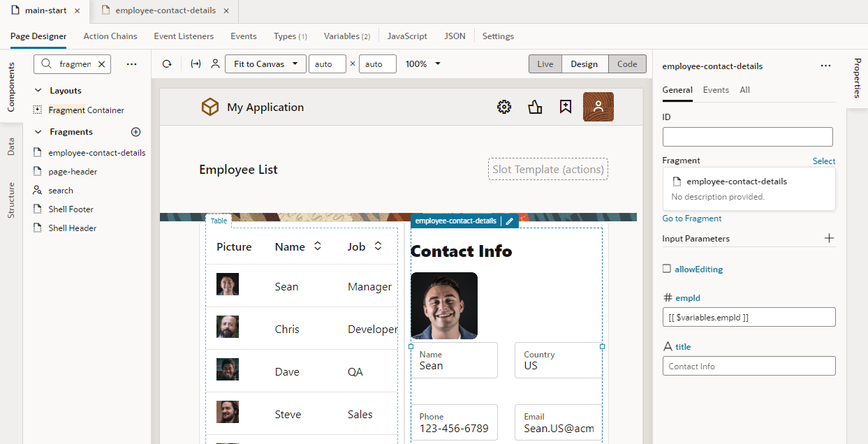This screenshot has width=868, height=444.
Task: Open the user avatar in app header
Action: pyautogui.click(x=598, y=107)
